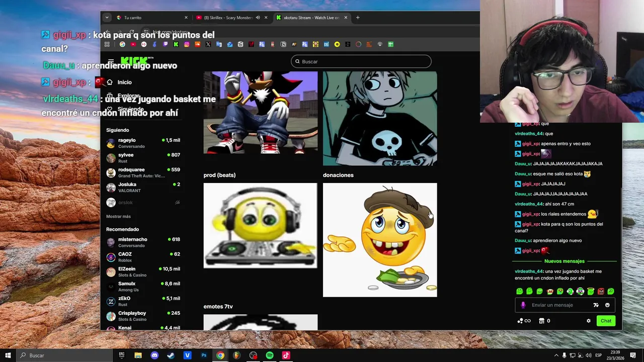
Task: Open the X (Twitter) bookmark icon
Action: pyautogui.click(x=208, y=44)
